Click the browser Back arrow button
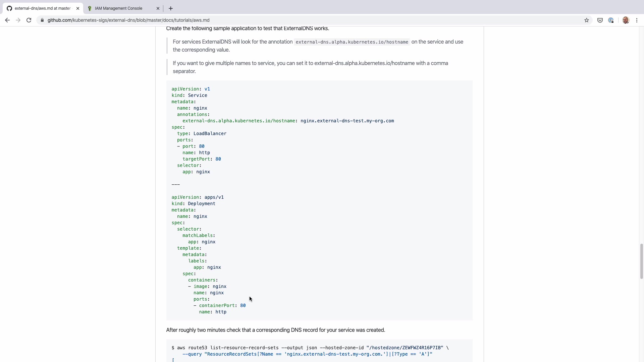This screenshot has width=644, height=362. point(7,20)
